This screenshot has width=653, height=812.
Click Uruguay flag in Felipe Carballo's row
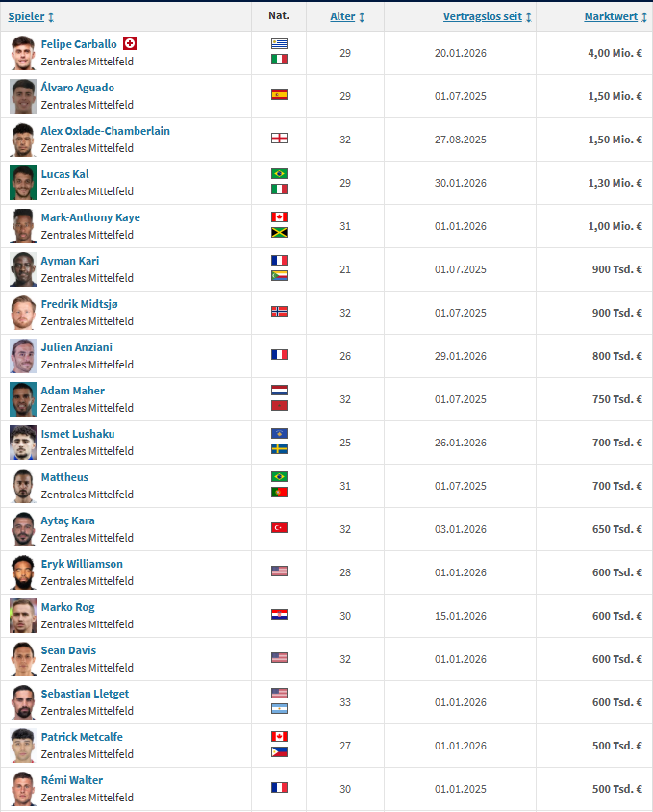(279, 43)
